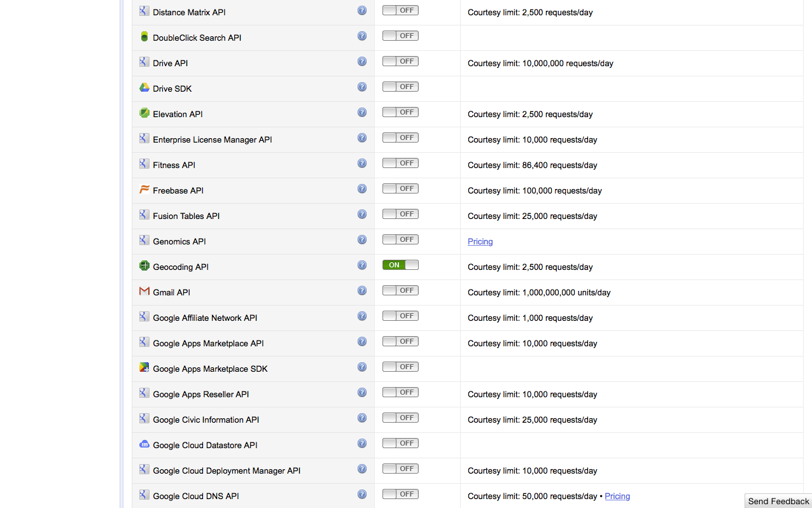Open help for Fusion Tables API
The width and height of the screenshot is (812, 508).
(x=362, y=214)
